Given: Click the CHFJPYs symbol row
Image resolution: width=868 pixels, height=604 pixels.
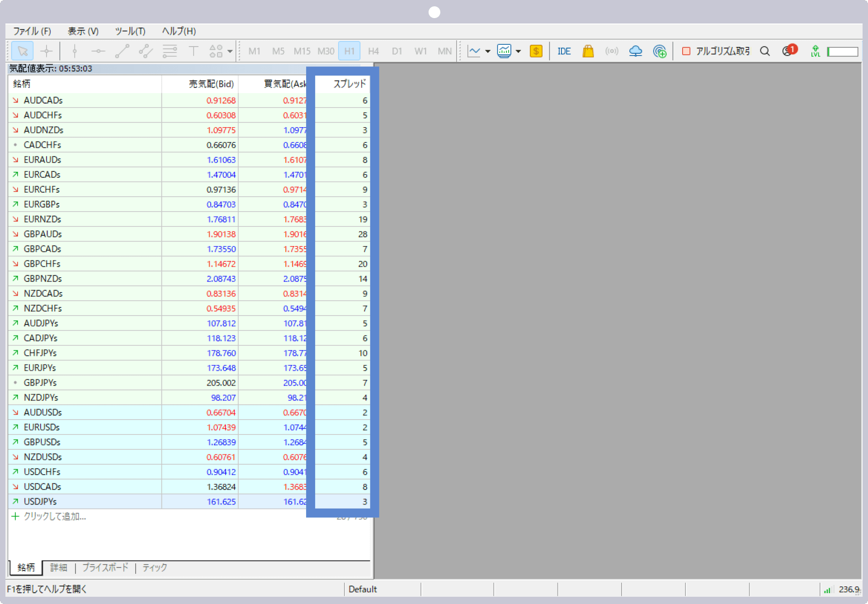Looking at the screenshot, I should click(x=189, y=353).
